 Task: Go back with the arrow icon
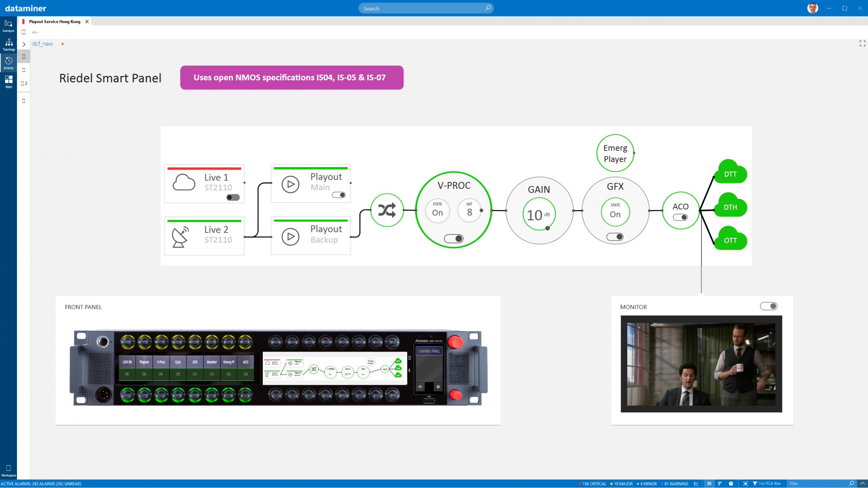(x=35, y=32)
